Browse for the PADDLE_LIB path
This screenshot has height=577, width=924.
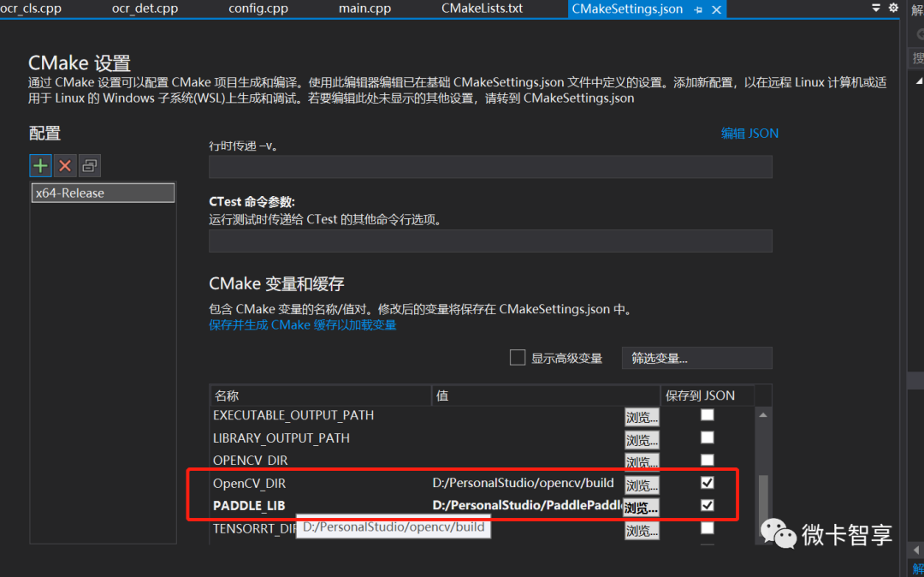point(641,508)
